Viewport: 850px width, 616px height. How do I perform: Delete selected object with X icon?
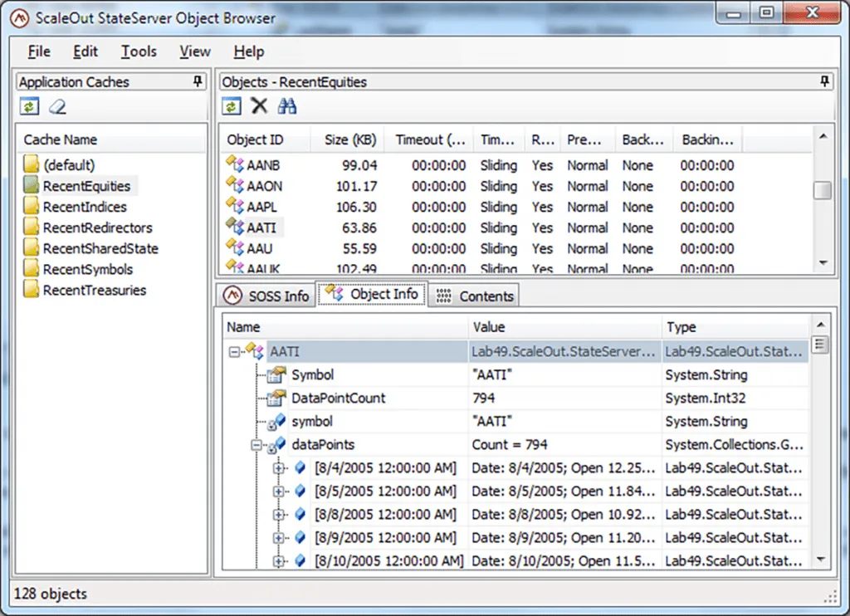pos(259,105)
